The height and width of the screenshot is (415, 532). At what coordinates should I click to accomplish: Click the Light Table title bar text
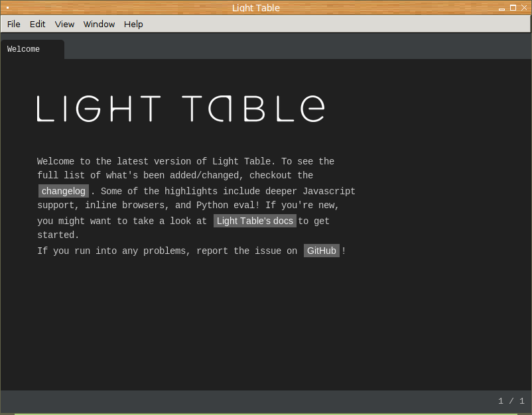(x=256, y=8)
